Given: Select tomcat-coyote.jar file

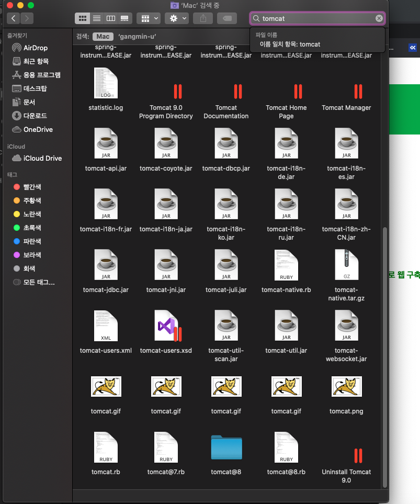Looking at the screenshot, I should tap(166, 143).
